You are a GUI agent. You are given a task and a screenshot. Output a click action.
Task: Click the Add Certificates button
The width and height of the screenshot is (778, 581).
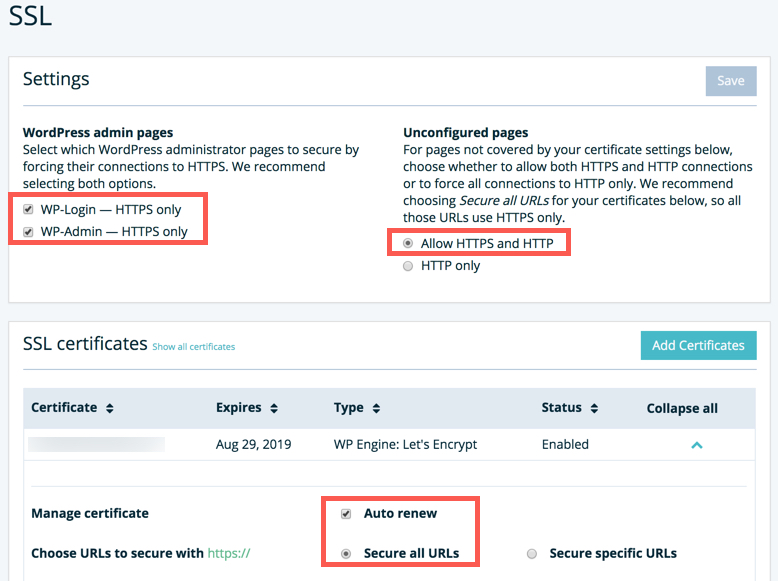[698, 345]
